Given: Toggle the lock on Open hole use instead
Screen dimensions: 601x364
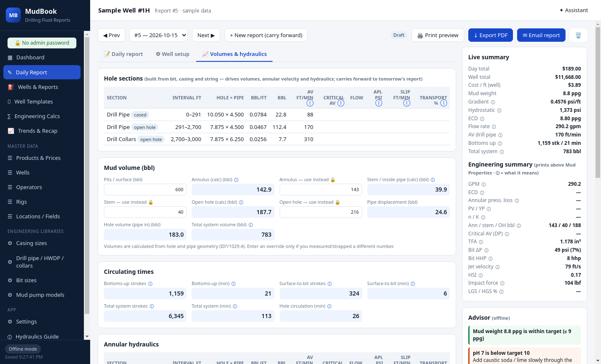Looking at the screenshot, I should click(x=338, y=202).
